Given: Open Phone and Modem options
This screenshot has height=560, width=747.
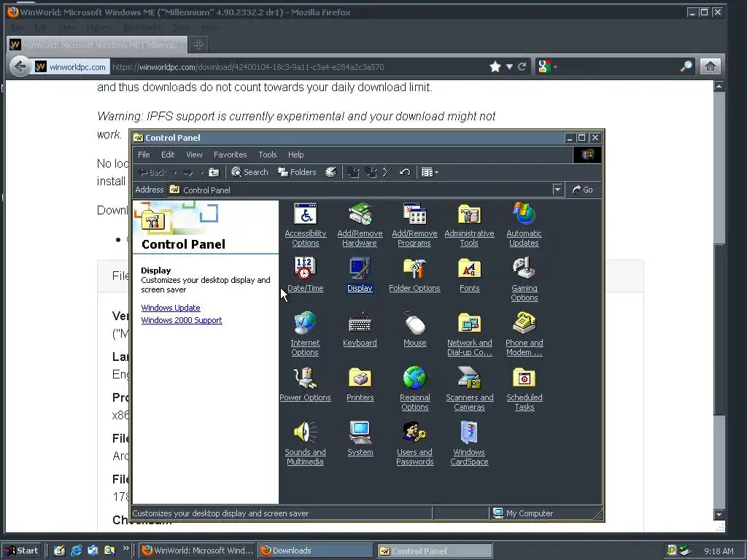Looking at the screenshot, I should click(524, 334).
